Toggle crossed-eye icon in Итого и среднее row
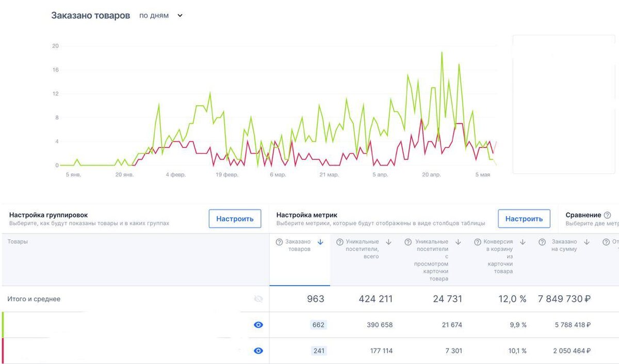The image size is (619, 364). tap(258, 299)
